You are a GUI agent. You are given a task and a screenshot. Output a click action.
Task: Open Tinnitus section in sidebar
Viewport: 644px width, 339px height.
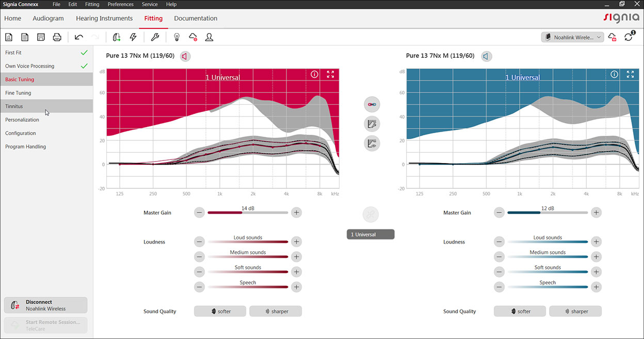click(x=46, y=106)
